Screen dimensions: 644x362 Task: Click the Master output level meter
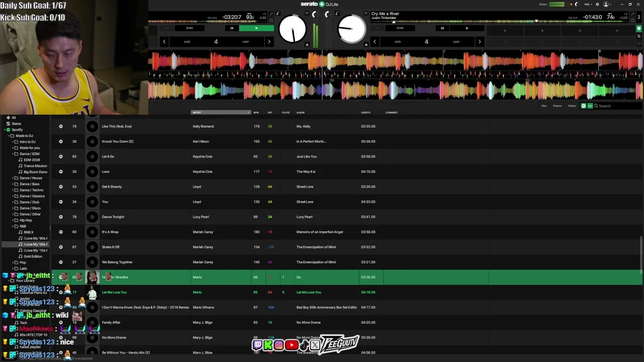(557, 4)
